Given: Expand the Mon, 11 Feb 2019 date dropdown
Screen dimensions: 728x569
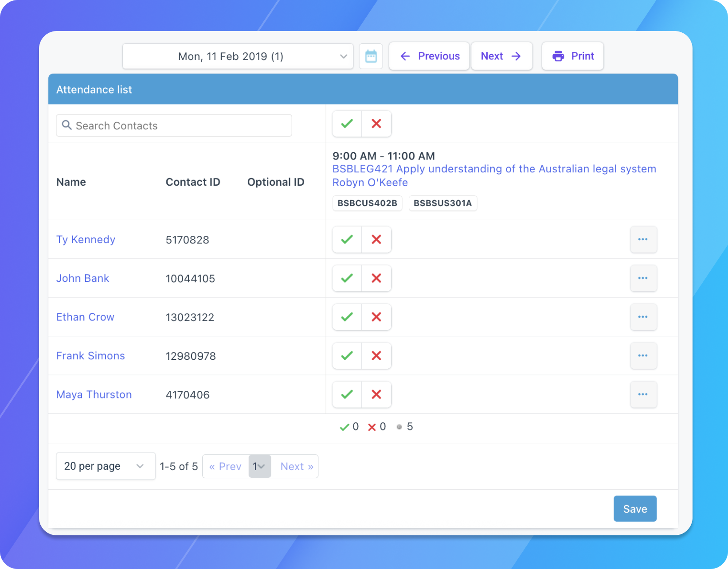Looking at the screenshot, I should 238,56.
